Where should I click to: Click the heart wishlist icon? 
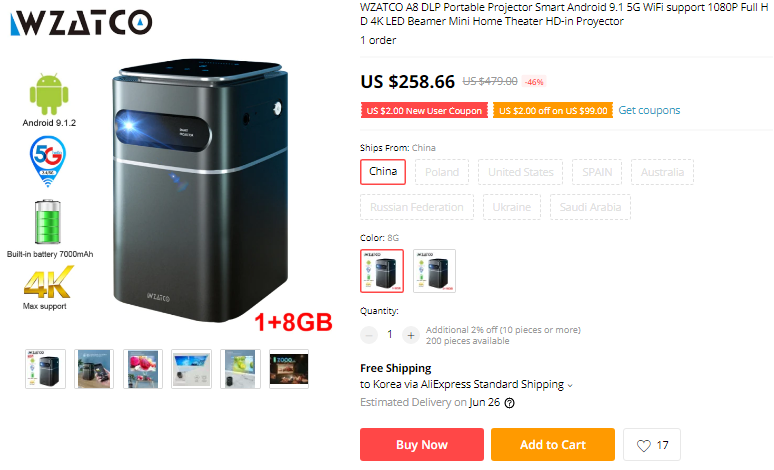point(644,445)
